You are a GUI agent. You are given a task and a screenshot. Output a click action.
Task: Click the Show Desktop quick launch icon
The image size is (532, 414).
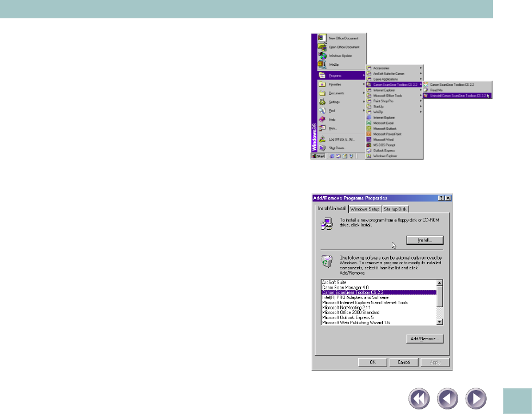point(345,156)
